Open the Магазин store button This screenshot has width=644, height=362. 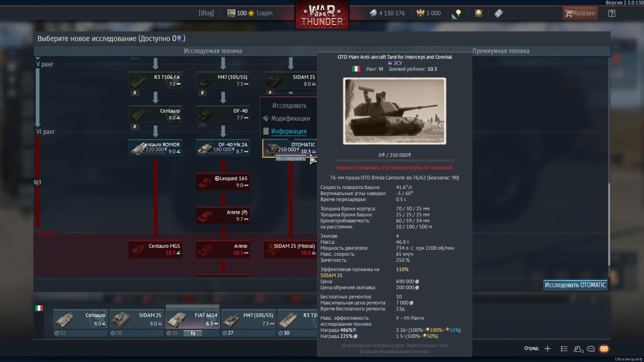(x=580, y=13)
